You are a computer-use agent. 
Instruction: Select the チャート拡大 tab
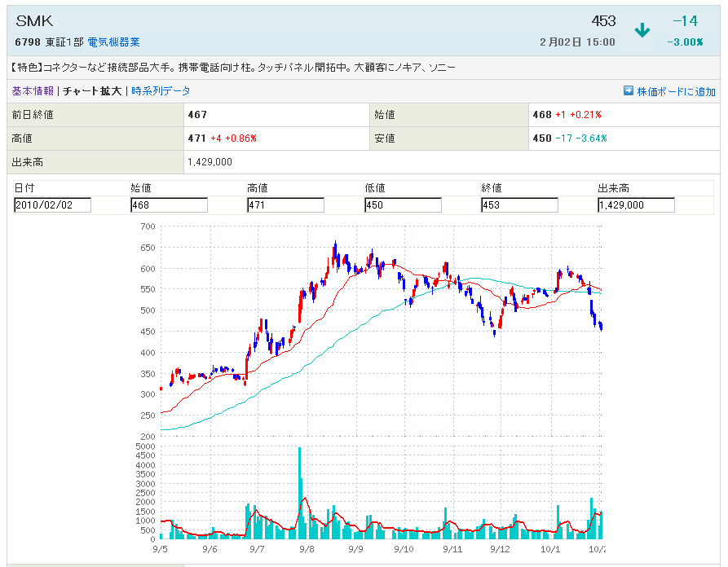click(x=92, y=91)
